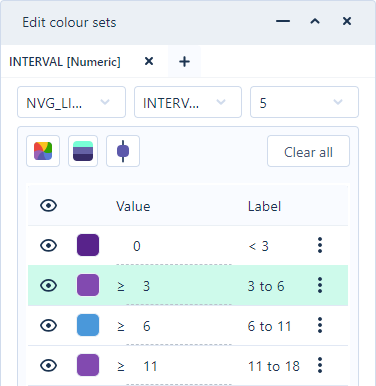Hide the '6 to 11' colour class
Viewport: 376px width, 386px height.
pos(49,326)
